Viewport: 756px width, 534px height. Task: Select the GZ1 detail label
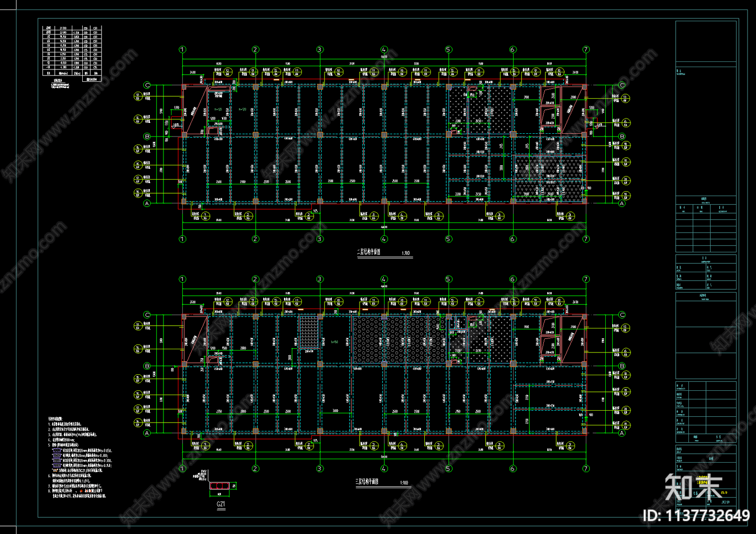click(x=221, y=504)
